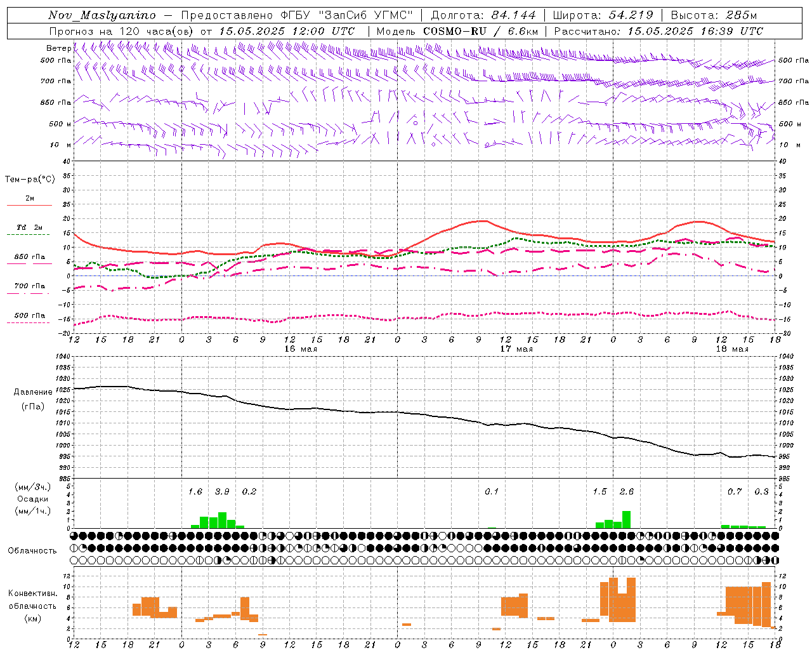Click the "700 гПа" temperature legend entry
This screenshot has width=812, height=650.
[29, 286]
